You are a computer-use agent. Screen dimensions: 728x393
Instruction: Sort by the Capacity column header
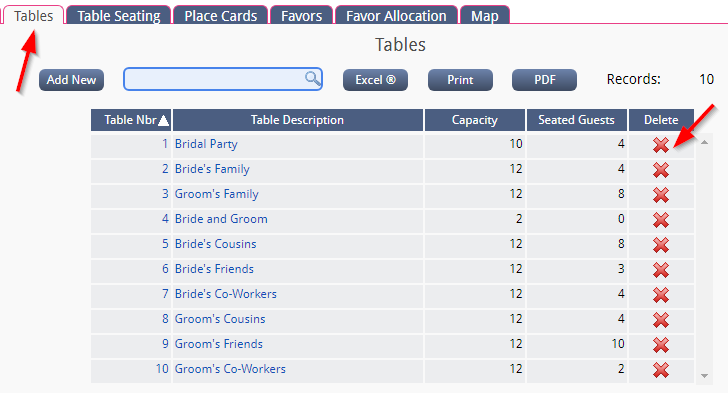474,120
